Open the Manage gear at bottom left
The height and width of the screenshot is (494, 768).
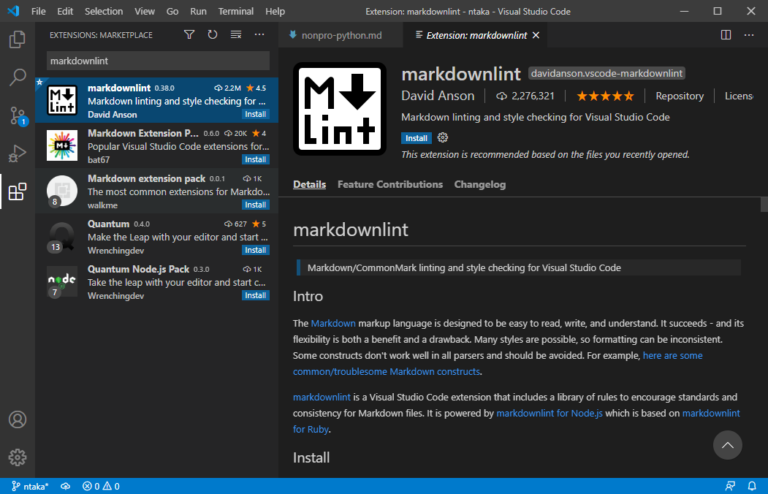point(17,457)
